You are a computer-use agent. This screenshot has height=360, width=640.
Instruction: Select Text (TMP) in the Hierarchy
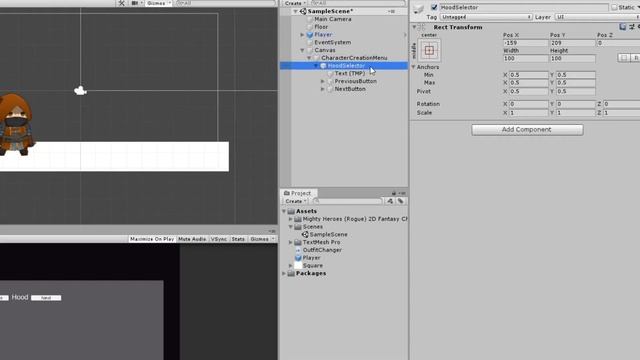click(x=349, y=73)
